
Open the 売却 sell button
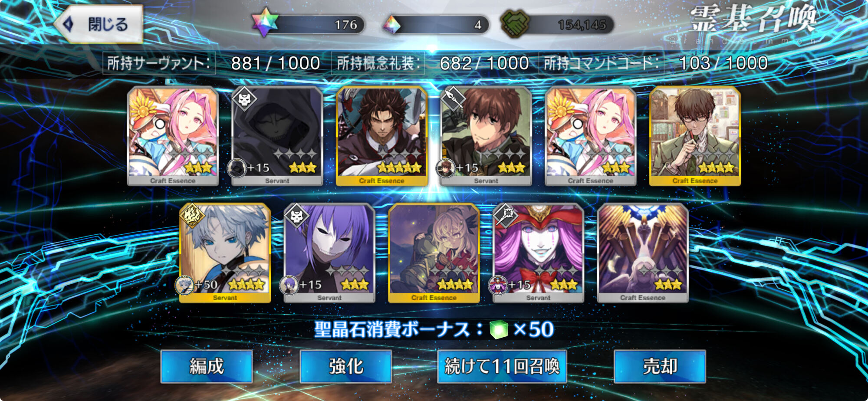coord(660,366)
